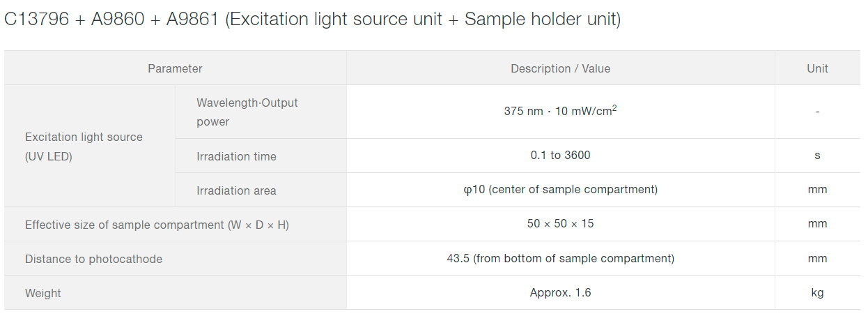This screenshot has height=316, width=868.
Task: Click the Unit column header
Action: 817,68
